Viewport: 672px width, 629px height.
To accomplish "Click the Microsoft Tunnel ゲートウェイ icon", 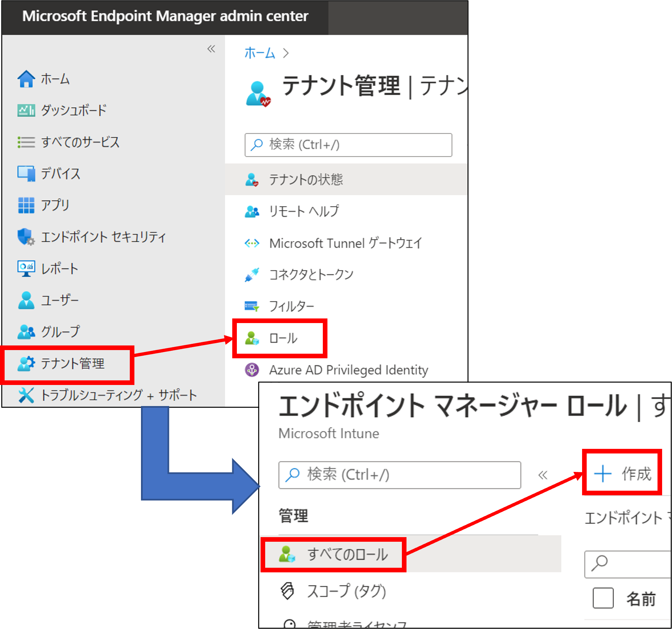I will 252,243.
